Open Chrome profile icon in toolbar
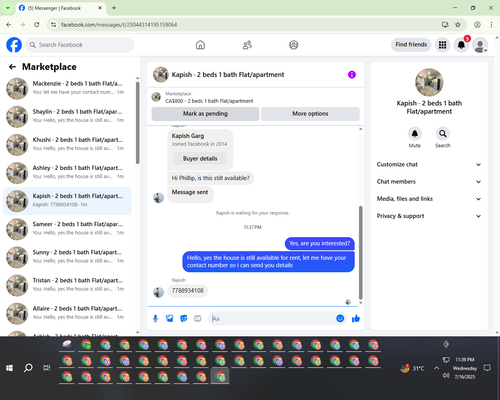Image resolution: width=500 pixels, height=400 pixels. [477, 25]
